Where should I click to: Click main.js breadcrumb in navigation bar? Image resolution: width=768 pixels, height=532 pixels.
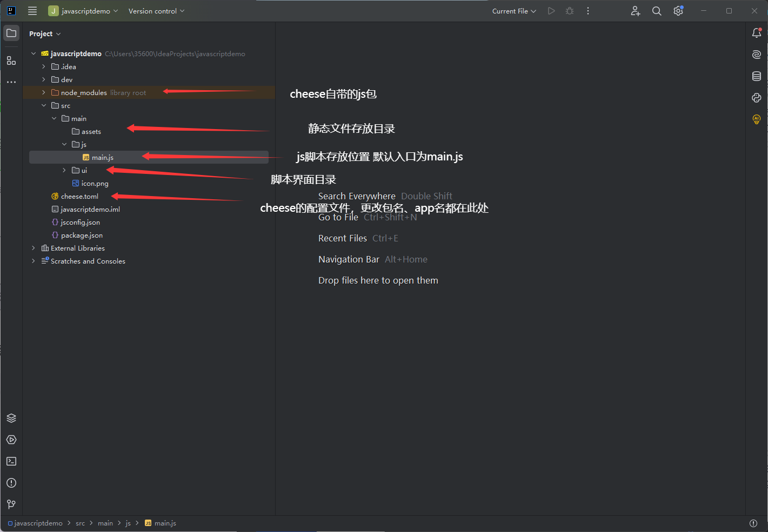161,523
